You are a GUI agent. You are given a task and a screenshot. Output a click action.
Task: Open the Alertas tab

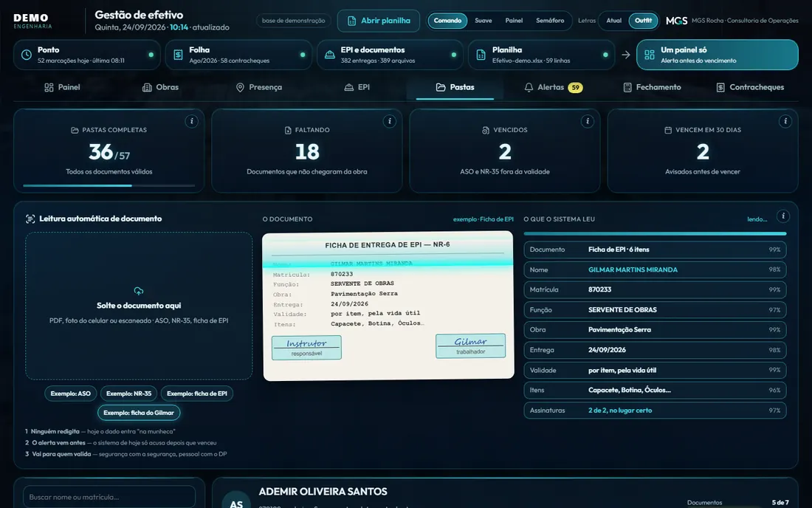[x=553, y=88]
